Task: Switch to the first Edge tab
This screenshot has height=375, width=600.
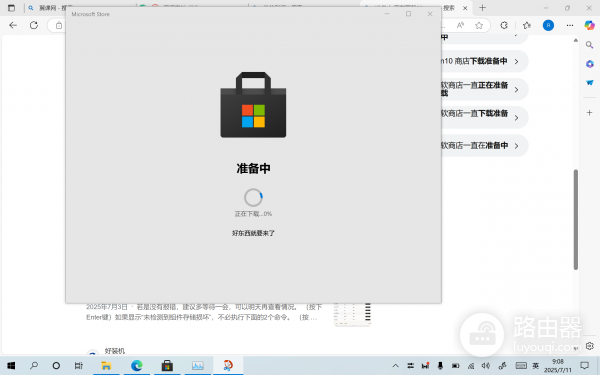Action: tap(50, 8)
